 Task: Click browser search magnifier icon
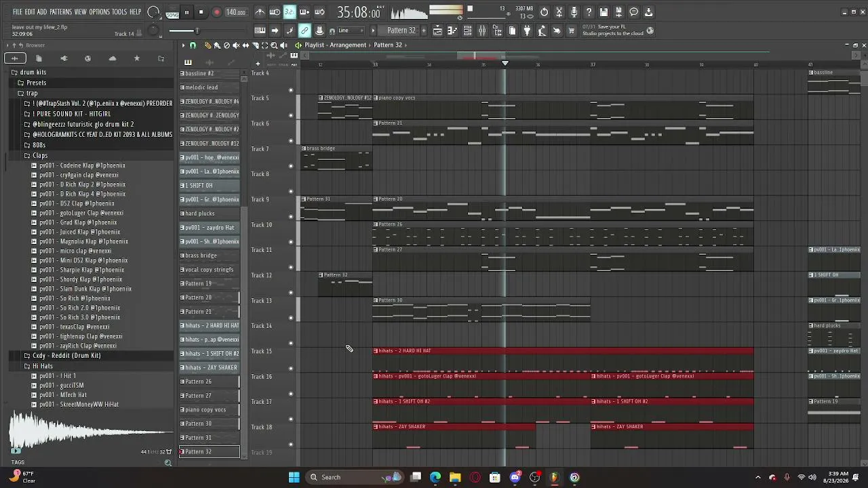click(168, 463)
